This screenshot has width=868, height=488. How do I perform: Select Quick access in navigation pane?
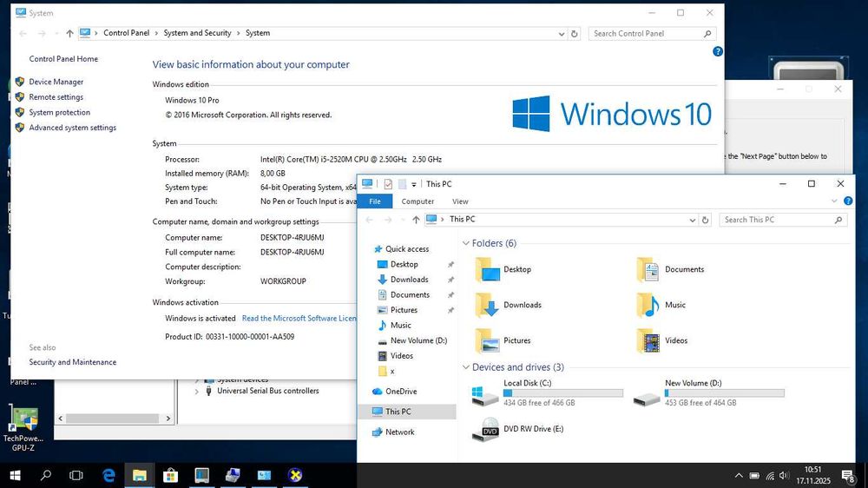pyautogui.click(x=407, y=249)
